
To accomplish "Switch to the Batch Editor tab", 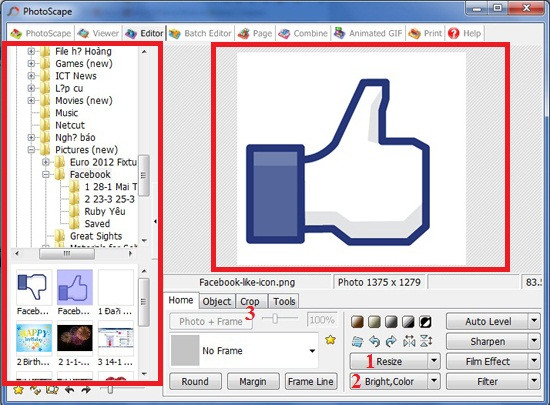I will coord(200,33).
